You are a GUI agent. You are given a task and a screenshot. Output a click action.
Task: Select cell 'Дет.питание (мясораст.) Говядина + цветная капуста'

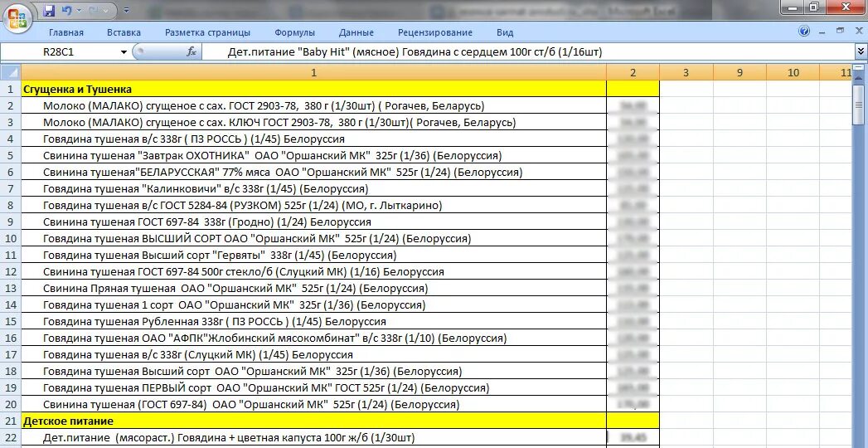click(x=314, y=438)
